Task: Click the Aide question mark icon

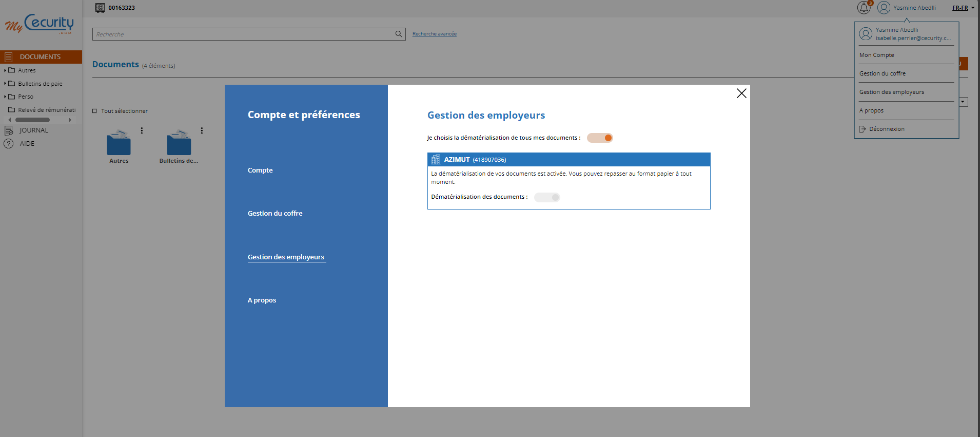Action: (x=9, y=144)
